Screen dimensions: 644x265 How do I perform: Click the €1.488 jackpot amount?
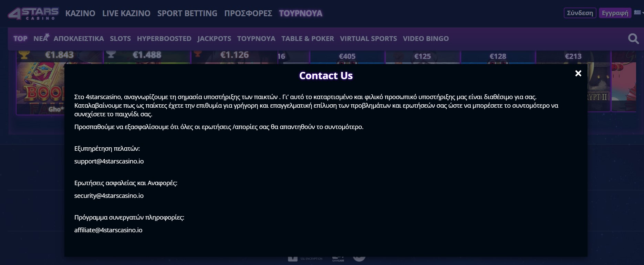pyautogui.click(x=147, y=55)
